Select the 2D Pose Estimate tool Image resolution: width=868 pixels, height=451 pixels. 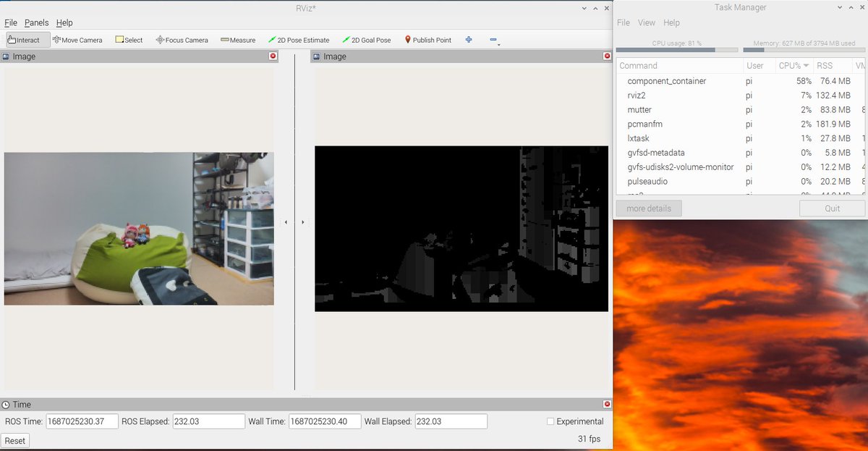[x=299, y=40]
